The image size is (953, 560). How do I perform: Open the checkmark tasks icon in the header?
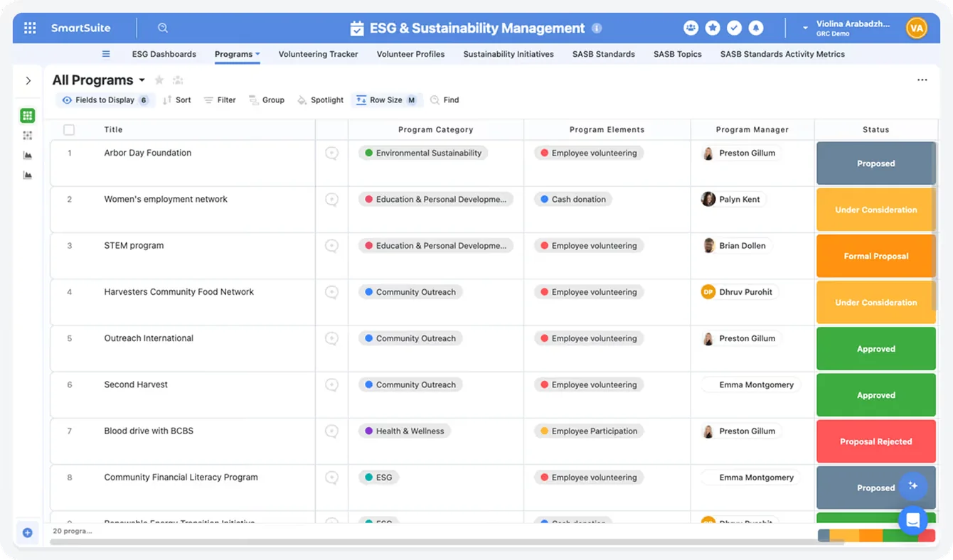[734, 28]
